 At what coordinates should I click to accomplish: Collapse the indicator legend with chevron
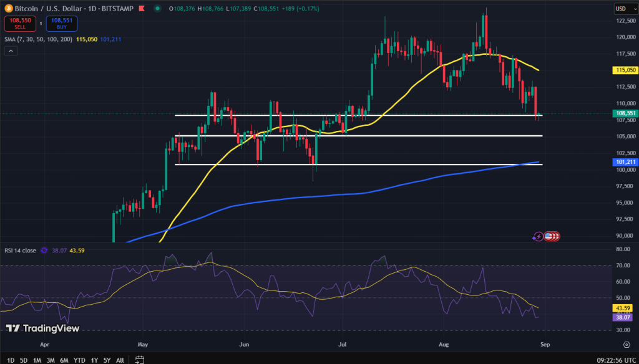[9, 52]
